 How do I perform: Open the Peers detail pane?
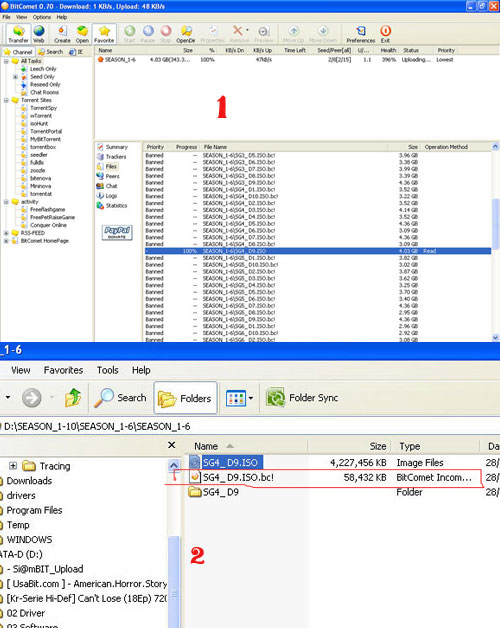112,176
